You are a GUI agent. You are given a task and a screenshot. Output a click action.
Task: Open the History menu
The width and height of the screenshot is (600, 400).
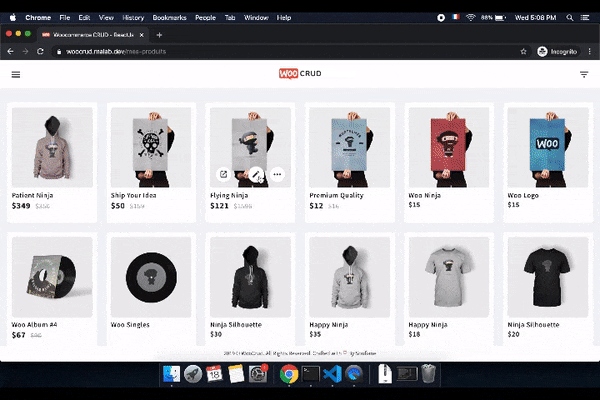pyautogui.click(x=133, y=18)
